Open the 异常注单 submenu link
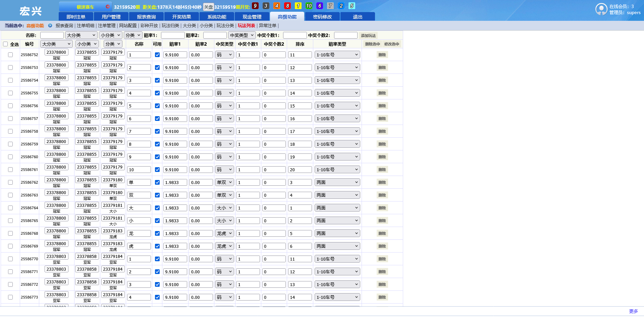 [268, 26]
